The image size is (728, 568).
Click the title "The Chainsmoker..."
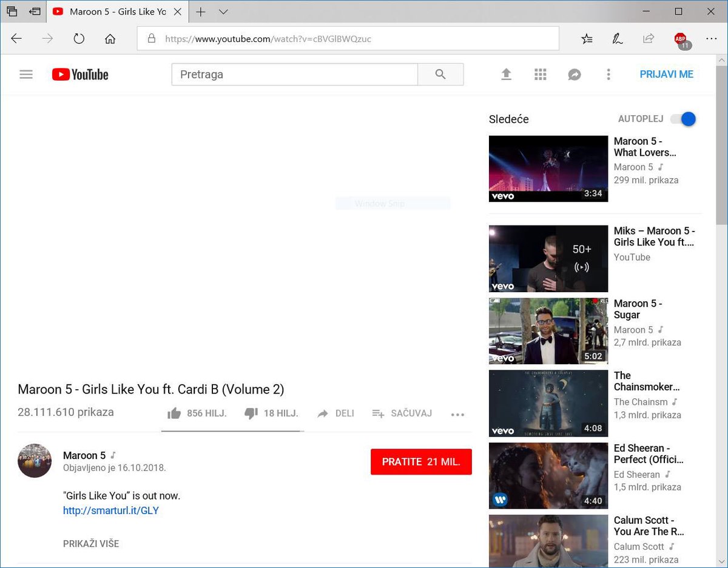(647, 381)
